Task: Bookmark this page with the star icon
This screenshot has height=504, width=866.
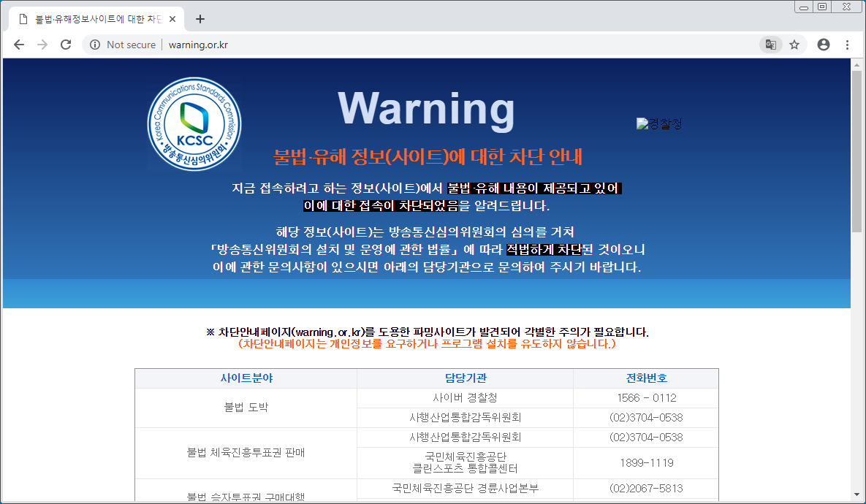Action: pyautogui.click(x=794, y=45)
